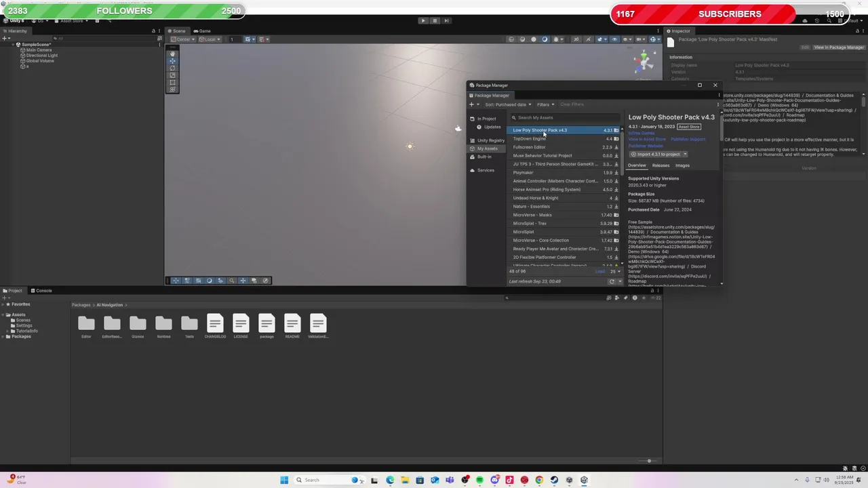Select Directional Light in Hierarchy
This screenshot has height=488, width=868.
coord(42,56)
